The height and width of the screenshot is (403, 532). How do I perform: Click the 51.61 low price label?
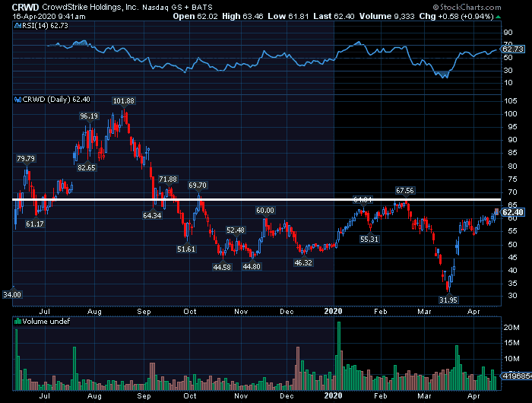coord(186,249)
